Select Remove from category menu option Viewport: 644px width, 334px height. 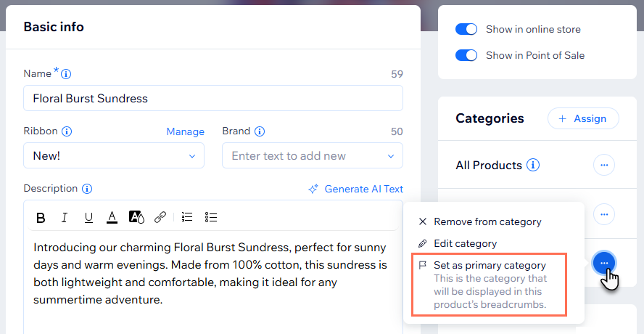tap(487, 221)
